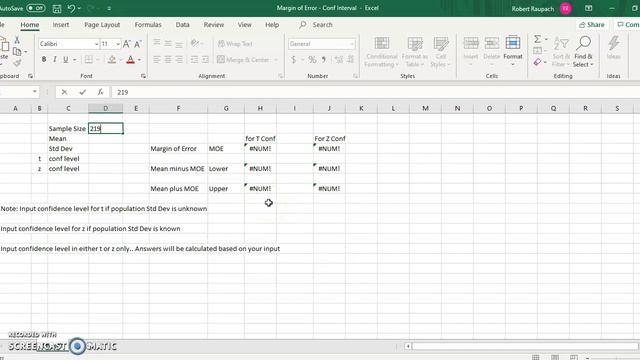Open Customize Quick Access Toolbar dropdown
This screenshot has height=360, width=640.
tap(109, 8)
